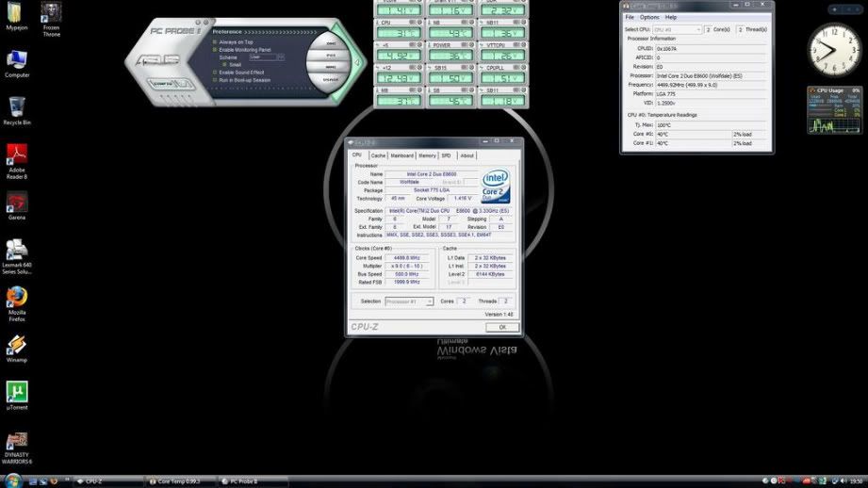868x488 pixels.
Task: Open the Computer desktop icon
Action: tap(17, 63)
